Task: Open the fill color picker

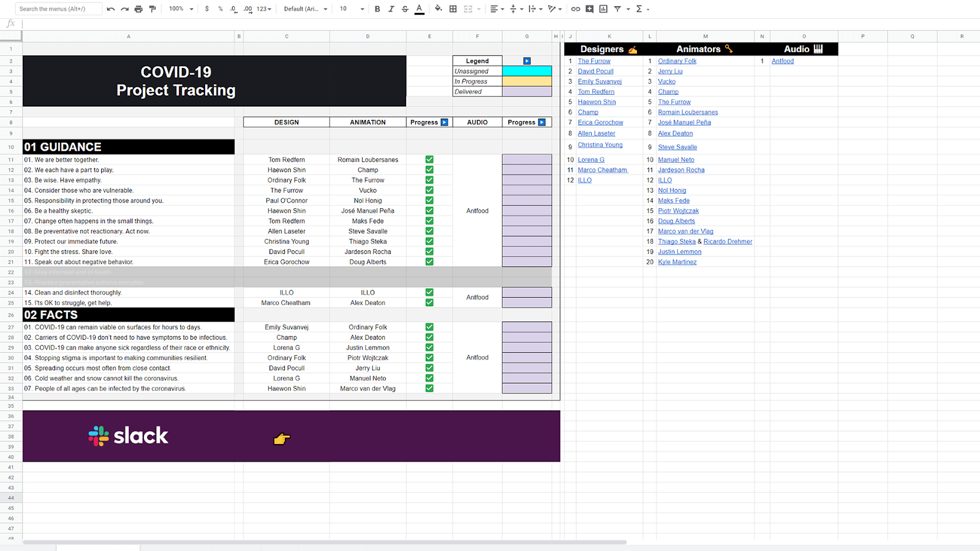Action: click(x=438, y=9)
